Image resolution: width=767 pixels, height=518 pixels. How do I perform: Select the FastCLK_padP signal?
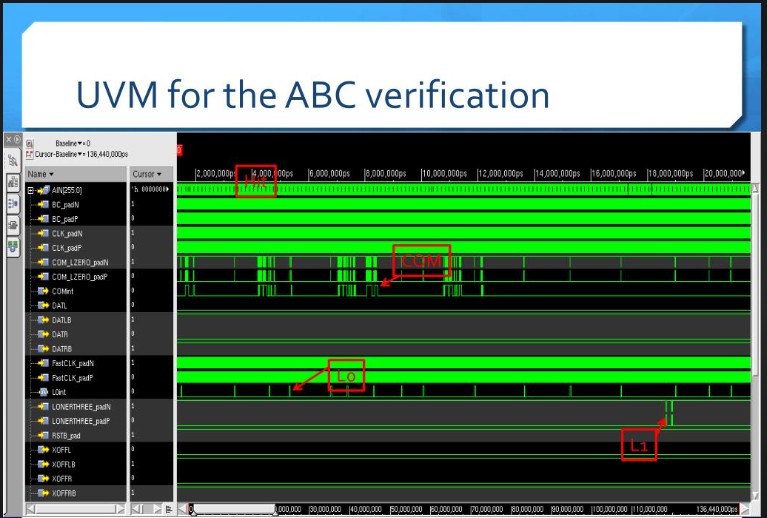(72, 378)
